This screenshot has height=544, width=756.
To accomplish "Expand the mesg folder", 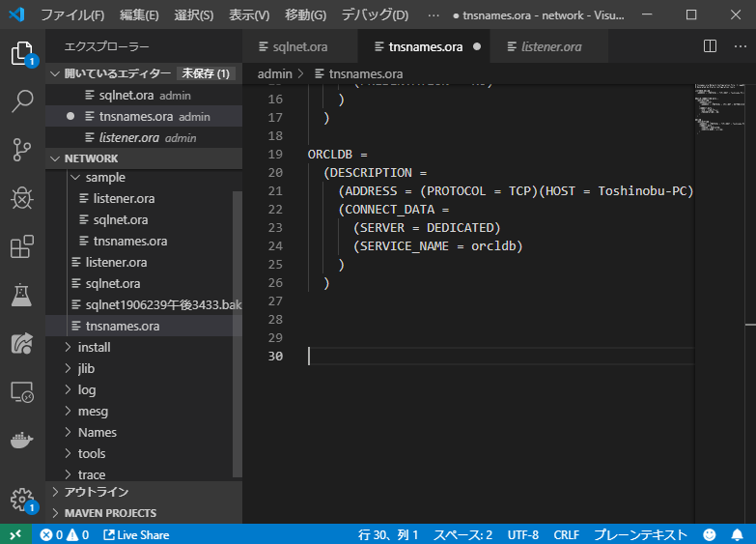I will (x=93, y=411).
